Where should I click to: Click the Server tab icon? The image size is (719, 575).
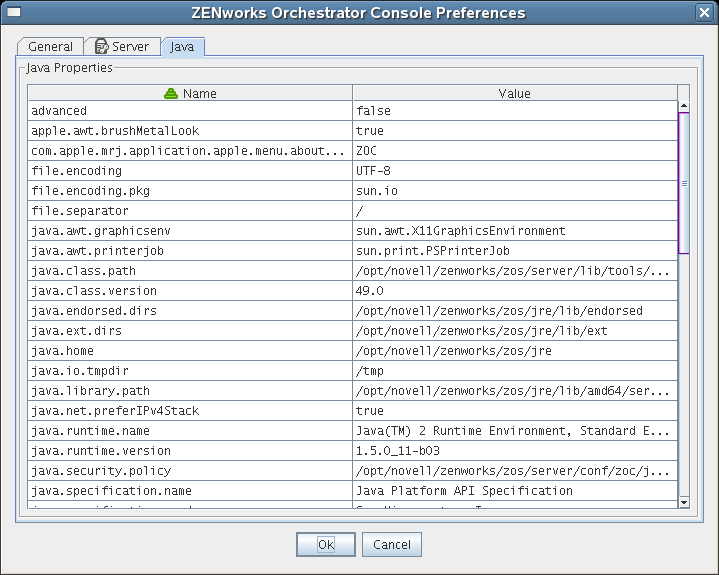coord(101,47)
